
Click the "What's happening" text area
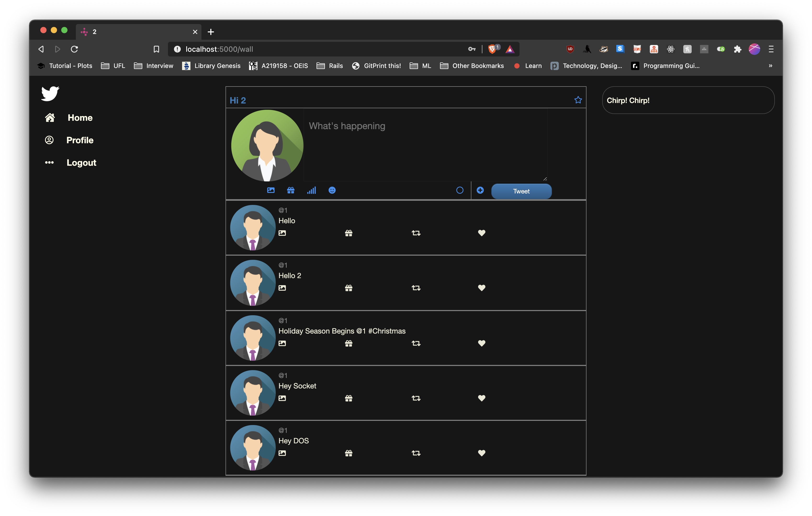click(x=425, y=145)
